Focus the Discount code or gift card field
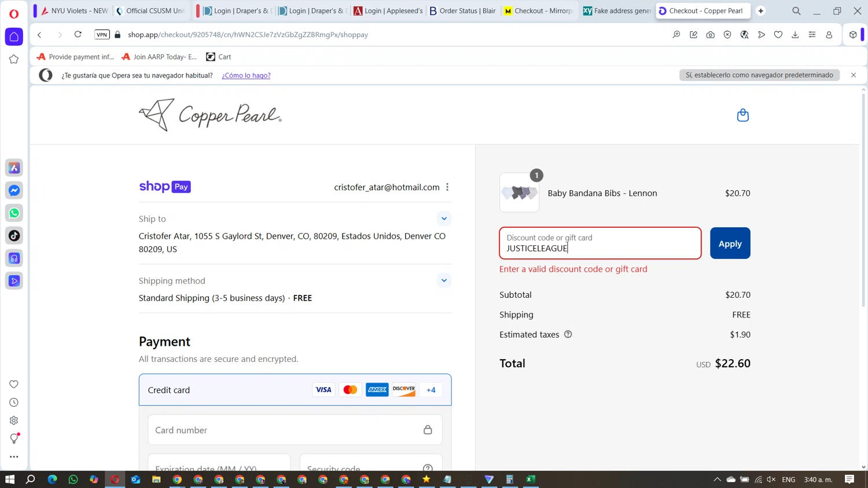The image size is (868, 488). (x=600, y=243)
